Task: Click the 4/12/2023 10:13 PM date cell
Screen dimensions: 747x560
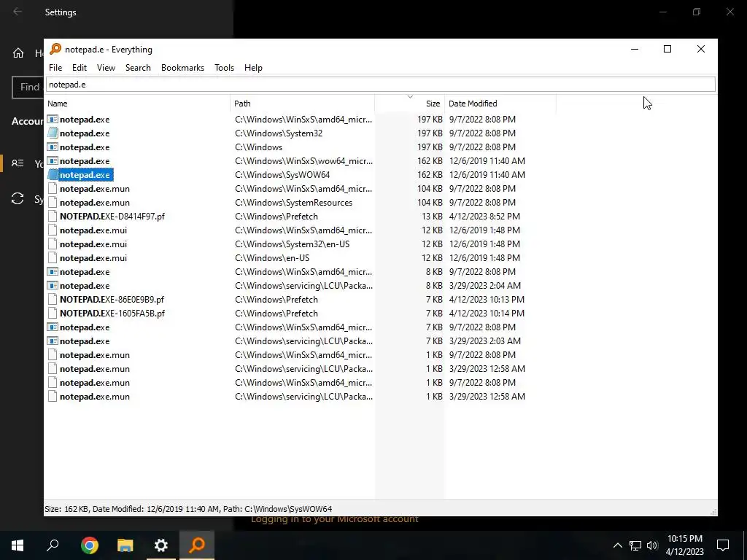Action: click(487, 300)
